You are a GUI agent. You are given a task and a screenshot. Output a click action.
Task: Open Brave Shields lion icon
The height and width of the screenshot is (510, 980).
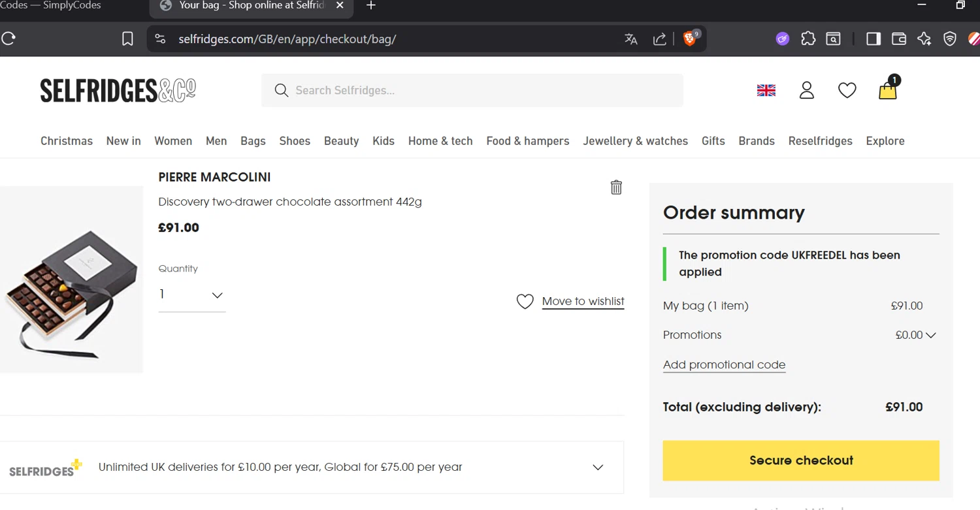point(691,39)
